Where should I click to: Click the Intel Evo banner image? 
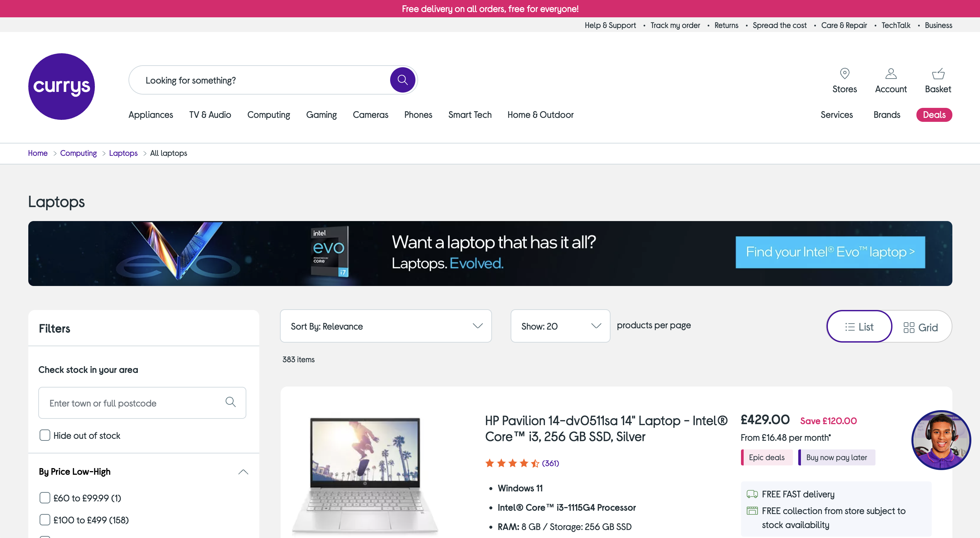pyautogui.click(x=490, y=253)
